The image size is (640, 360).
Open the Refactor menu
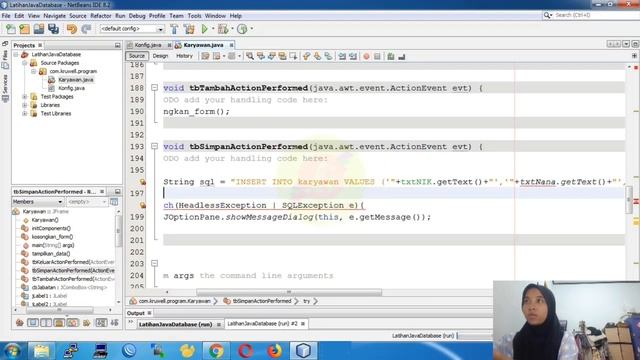pos(101,16)
